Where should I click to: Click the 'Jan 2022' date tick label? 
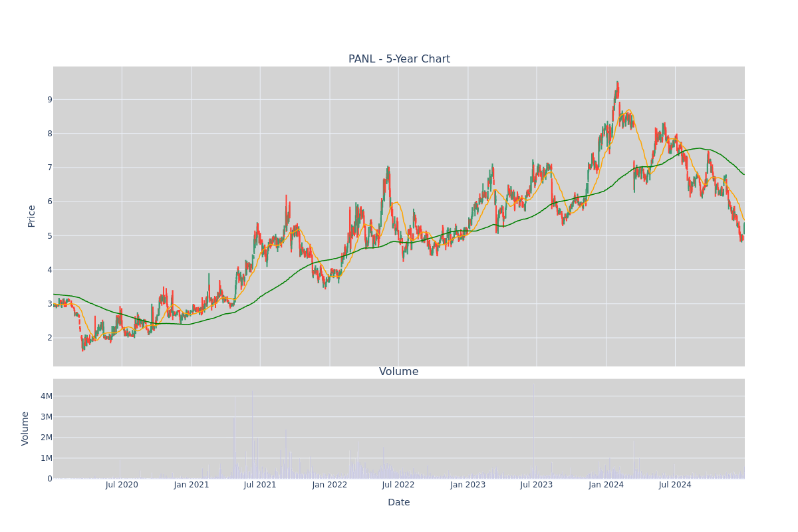coord(330,485)
